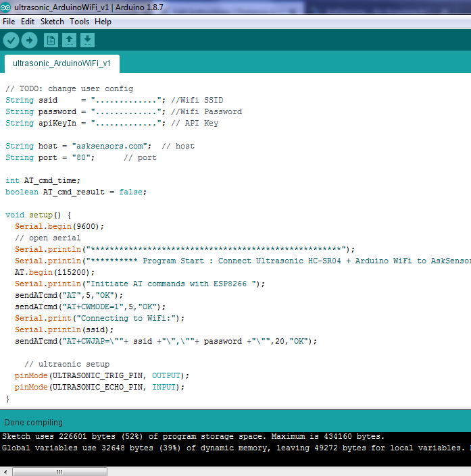This screenshot has height=476, width=471.
Task: Open the Edit menu
Action: coord(28,22)
